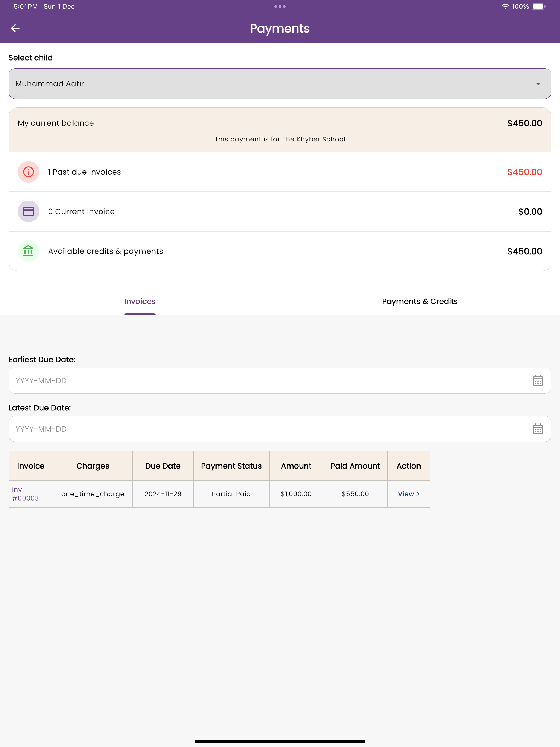Viewport: 560px width, 747px height.
Task: Tap the Wi-Fi status icon
Action: [x=505, y=7]
